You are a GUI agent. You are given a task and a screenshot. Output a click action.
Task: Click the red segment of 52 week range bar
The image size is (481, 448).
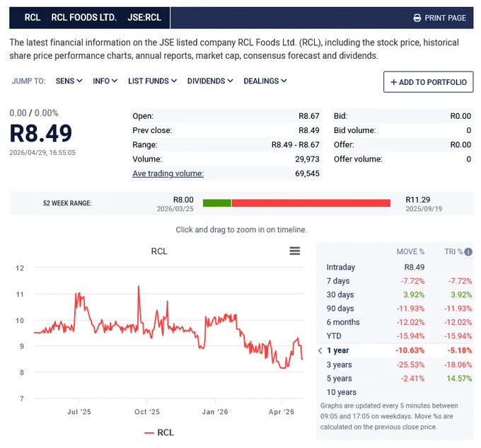coord(311,203)
